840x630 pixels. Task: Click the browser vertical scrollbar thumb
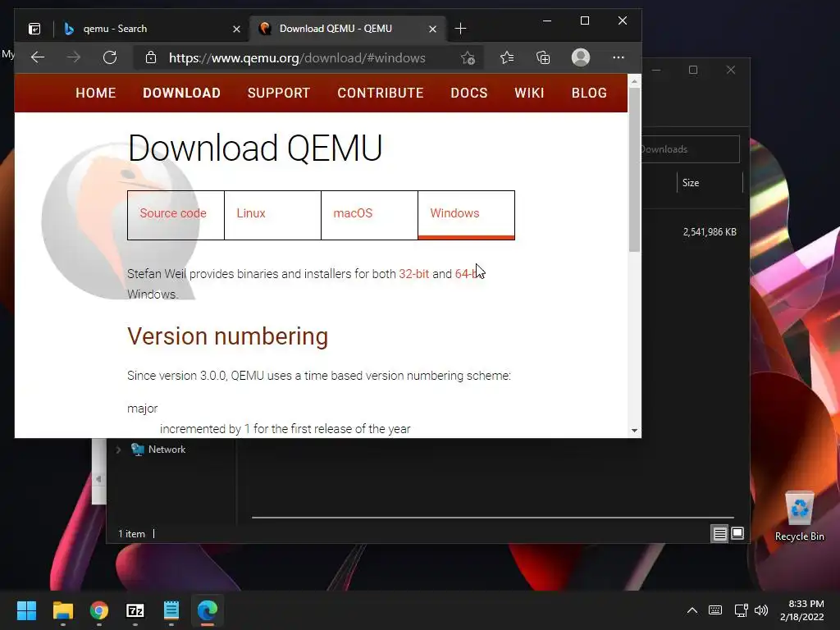[634, 169]
